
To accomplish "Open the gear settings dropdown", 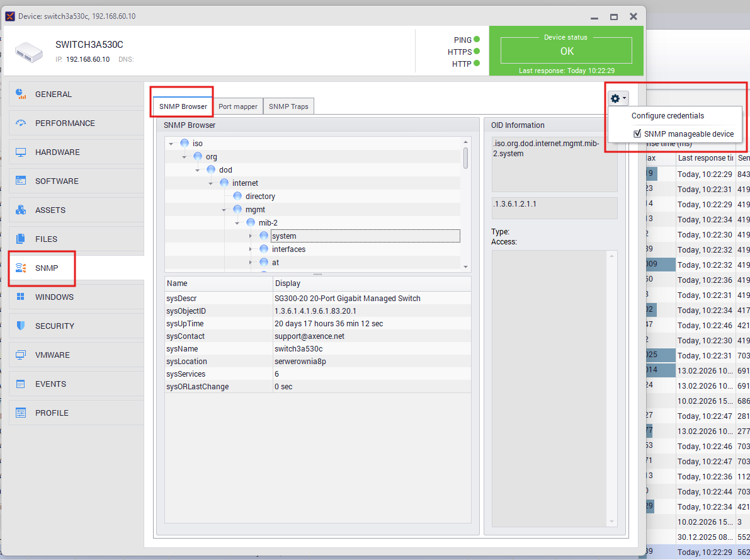I will (618, 98).
